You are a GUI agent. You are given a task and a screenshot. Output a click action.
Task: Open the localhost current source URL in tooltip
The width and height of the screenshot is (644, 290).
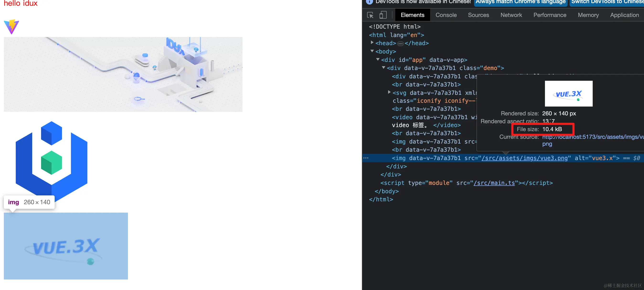[593, 140]
